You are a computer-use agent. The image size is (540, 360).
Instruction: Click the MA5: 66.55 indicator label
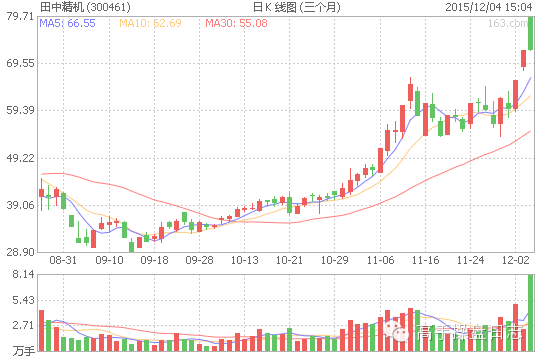(68, 23)
